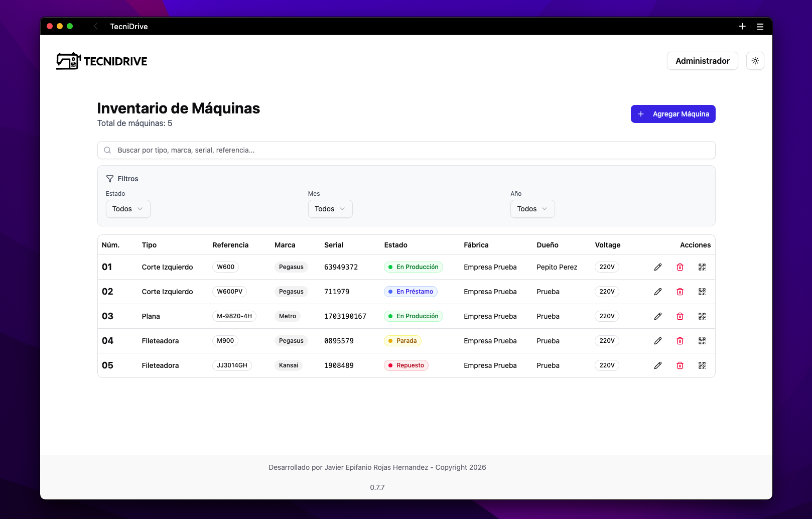Image resolution: width=812 pixels, height=519 pixels.
Task: Click the edit pencil for Fileteadora M900
Action: tap(658, 341)
